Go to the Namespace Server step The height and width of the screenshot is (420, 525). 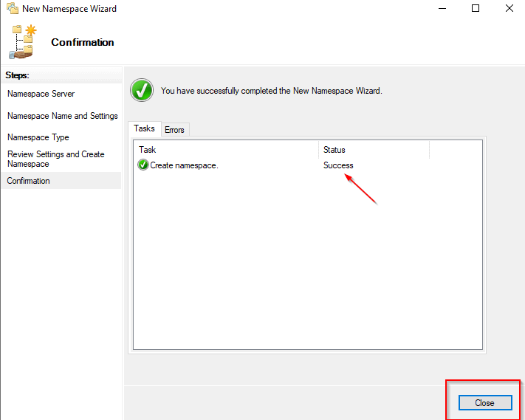click(x=41, y=94)
